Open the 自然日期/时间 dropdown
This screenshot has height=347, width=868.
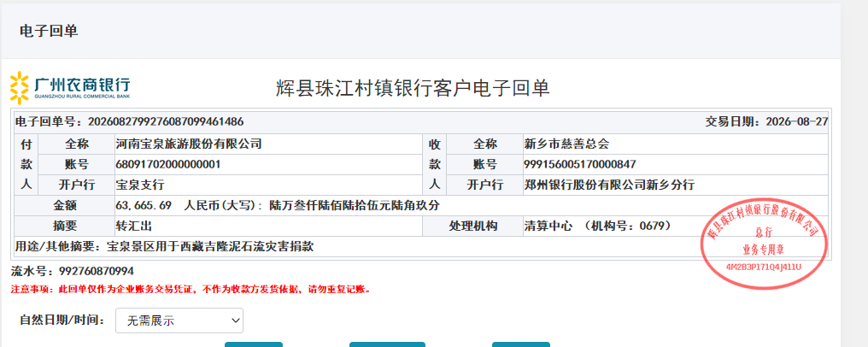[x=179, y=321]
